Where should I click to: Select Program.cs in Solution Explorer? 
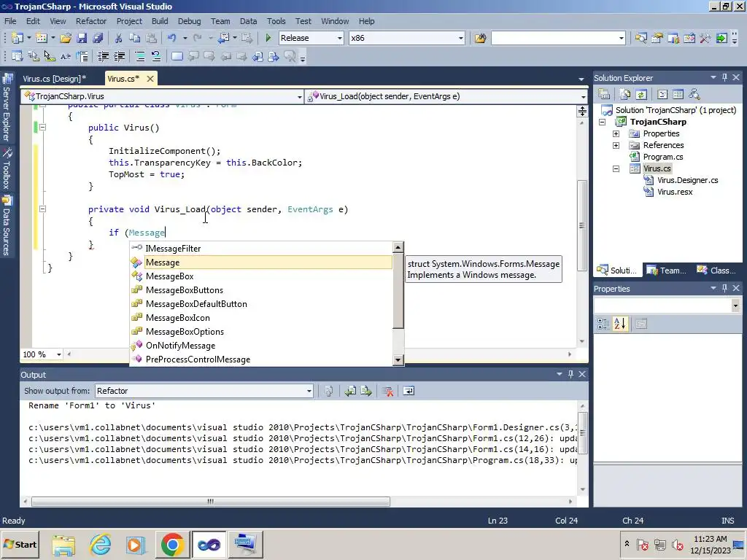pyautogui.click(x=662, y=157)
